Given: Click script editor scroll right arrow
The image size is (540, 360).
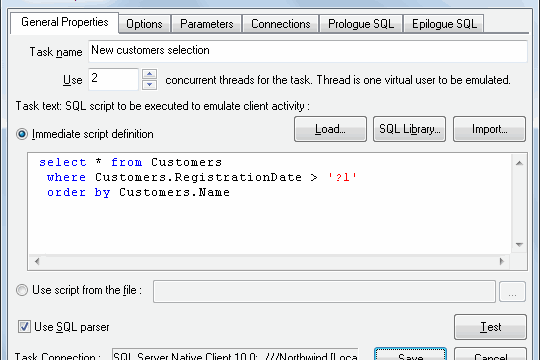Looking at the screenshot, I should point(502,261).
